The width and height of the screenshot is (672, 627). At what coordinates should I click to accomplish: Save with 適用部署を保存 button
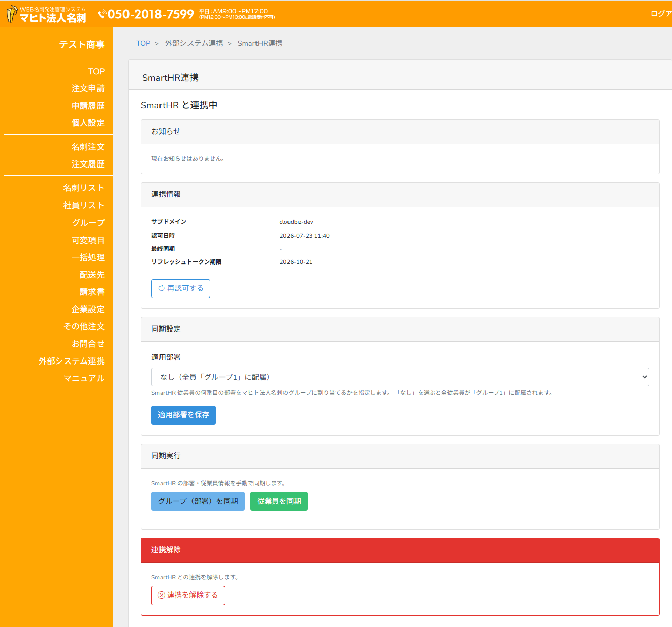(x=183, y=415)
